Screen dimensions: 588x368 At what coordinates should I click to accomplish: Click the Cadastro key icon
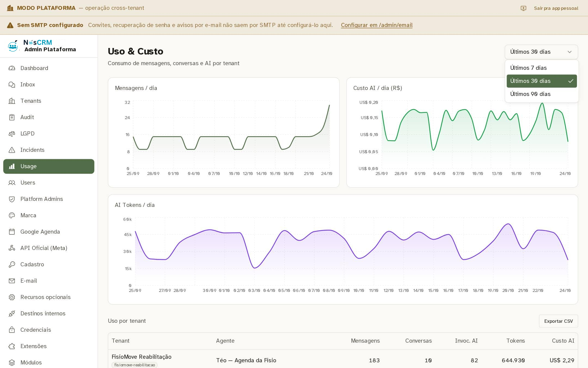coord(12,264)
